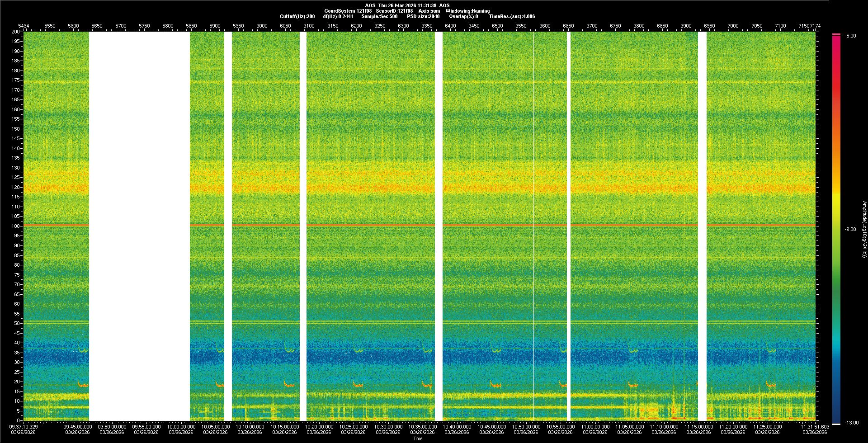Click the 10:00:00.000 time axis label
Image resolution: width=868 pixels, height=443 pixels.
(181, 427)
